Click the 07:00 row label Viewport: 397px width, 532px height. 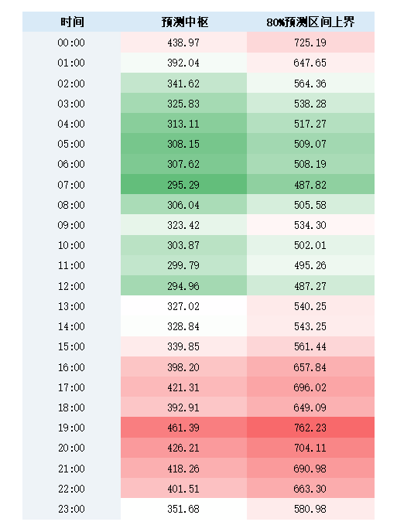coord(72,185)
